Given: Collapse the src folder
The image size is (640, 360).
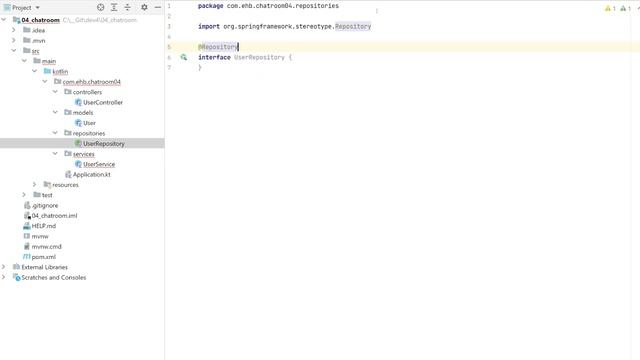Looking at the screenshot, I should point(14,51).
